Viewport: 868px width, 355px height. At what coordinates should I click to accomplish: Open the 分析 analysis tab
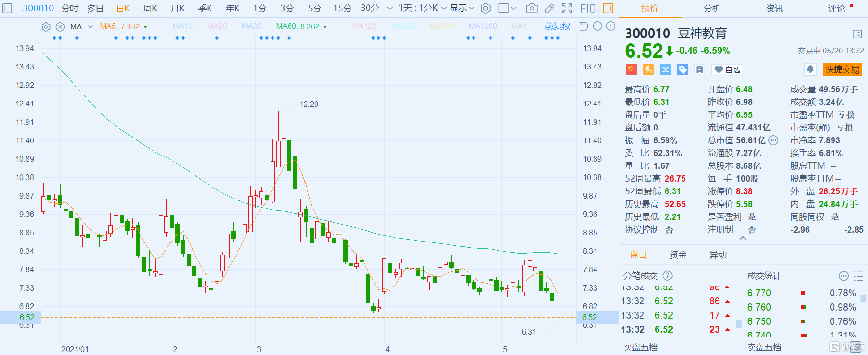[712, 9]
